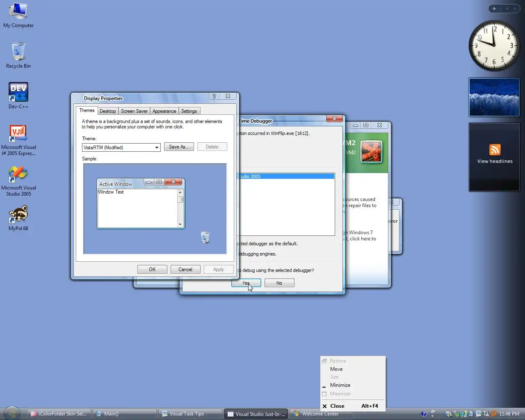The image size is (525, 420).
Task: Switch to Visual Studio Just-In-... taskbar button
Action: tap(256, 414)
